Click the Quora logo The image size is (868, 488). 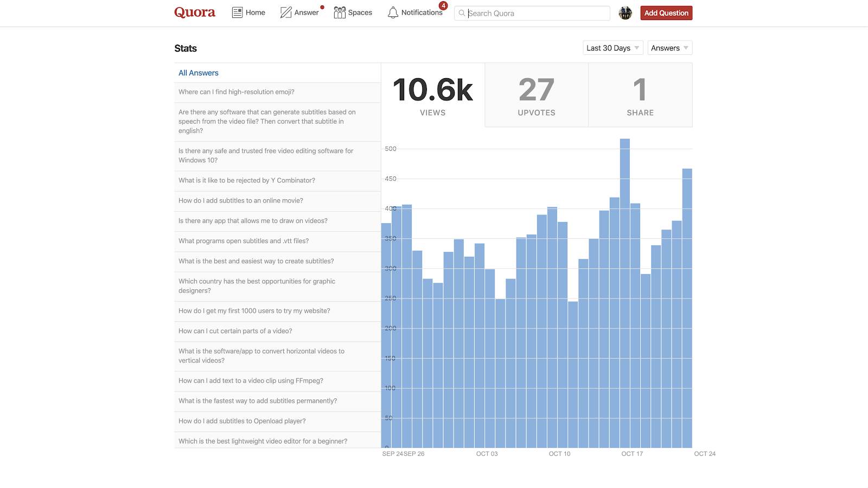(x=195, y=12)
